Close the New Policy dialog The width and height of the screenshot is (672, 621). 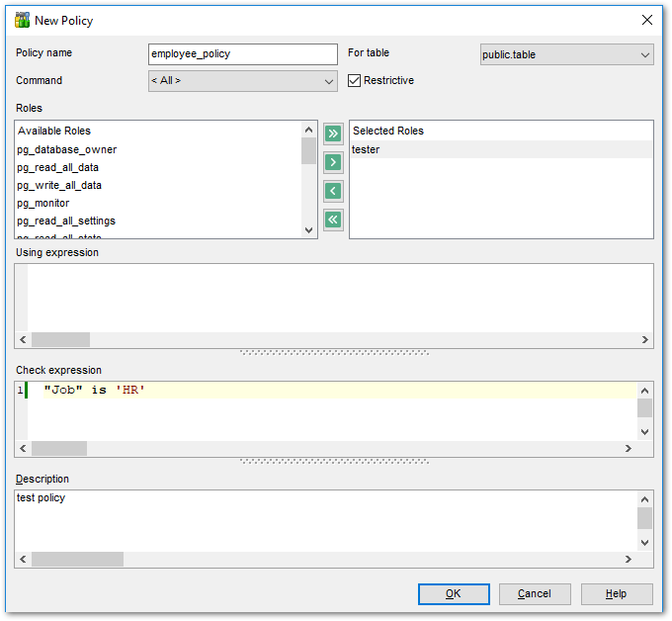(647, 20)
